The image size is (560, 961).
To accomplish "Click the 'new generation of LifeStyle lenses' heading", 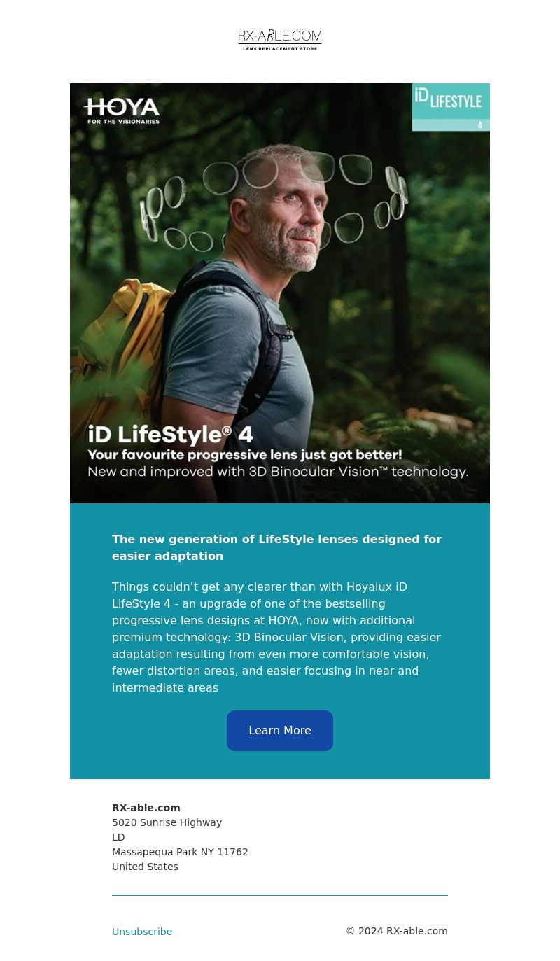I will pyautogui.click(x=277, y=547).
